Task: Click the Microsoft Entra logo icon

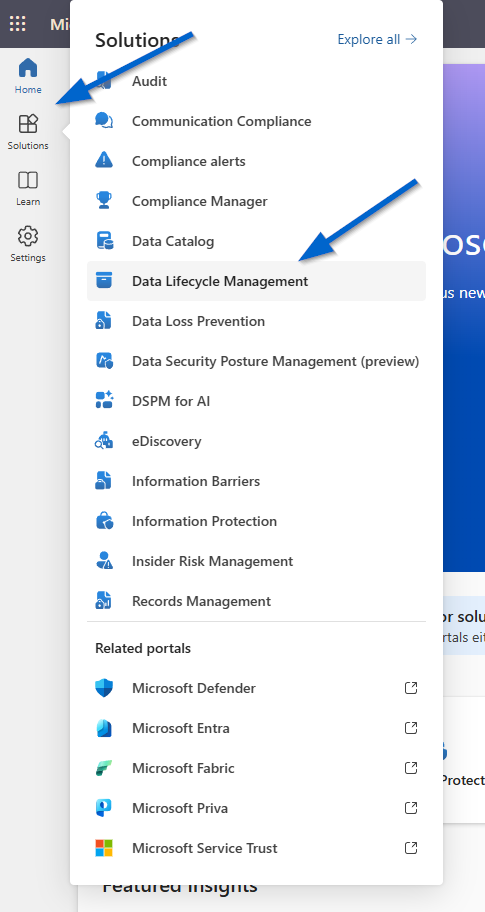Action: (x=104, y=728)
